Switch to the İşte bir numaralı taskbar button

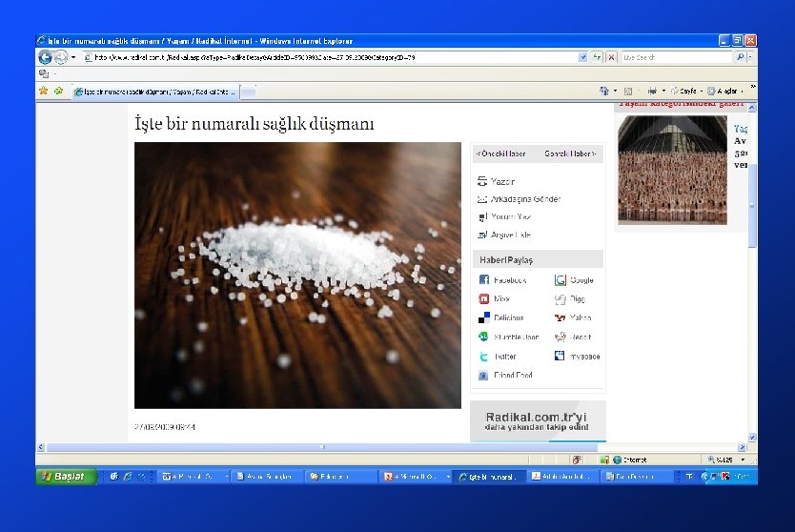488,477
